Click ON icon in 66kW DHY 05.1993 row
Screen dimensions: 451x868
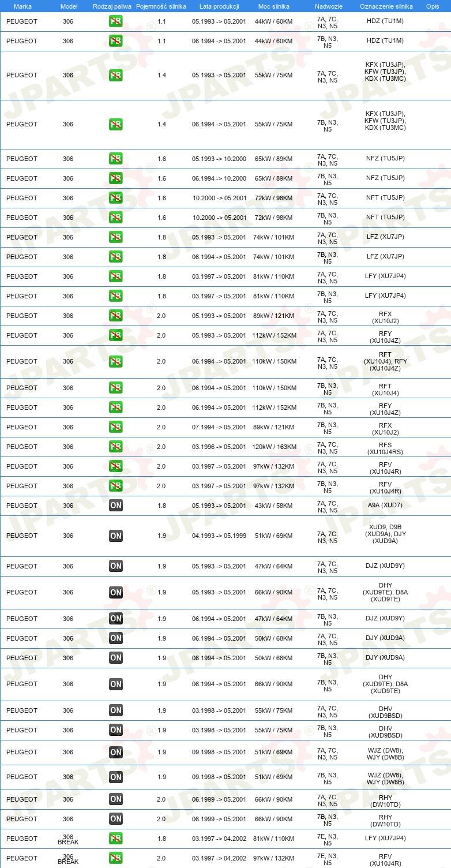[x=116, y=592]
